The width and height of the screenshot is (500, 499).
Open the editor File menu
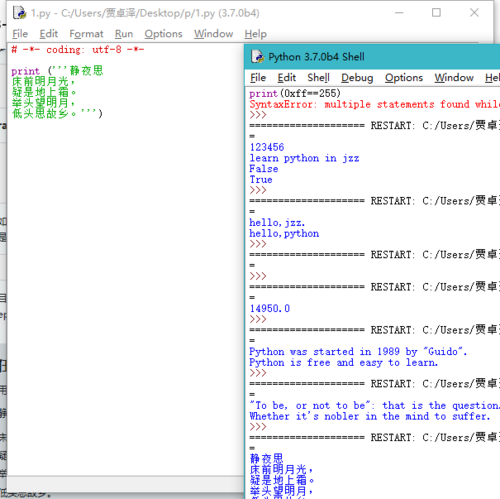[x=20, y=34]
